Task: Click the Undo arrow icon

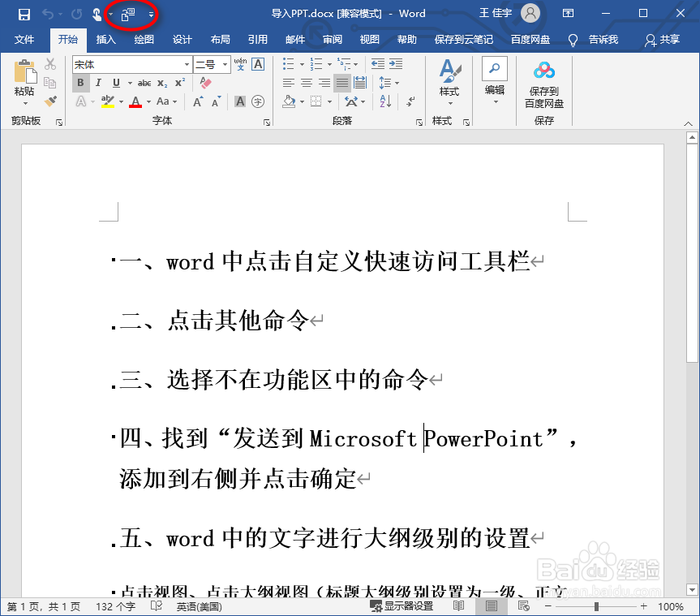Action: 47,15
